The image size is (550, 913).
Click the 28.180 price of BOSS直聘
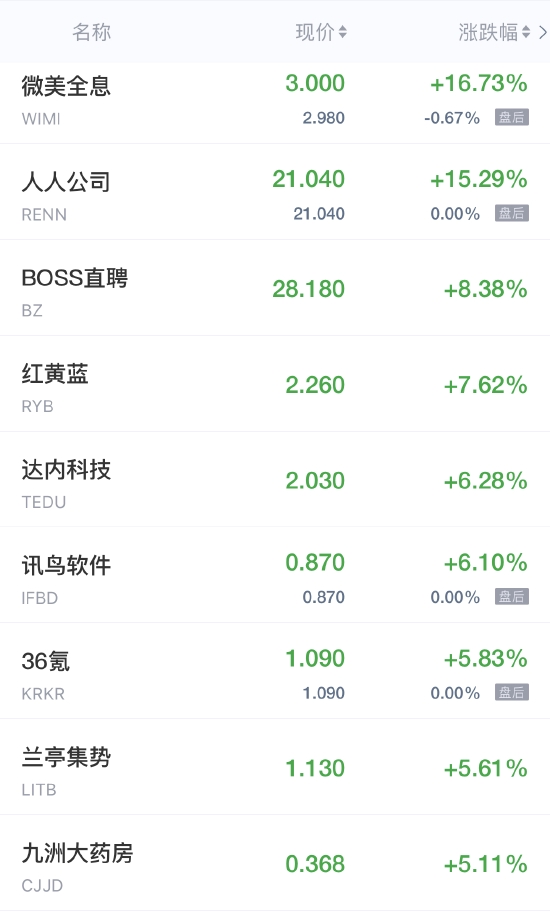[308, 289]
